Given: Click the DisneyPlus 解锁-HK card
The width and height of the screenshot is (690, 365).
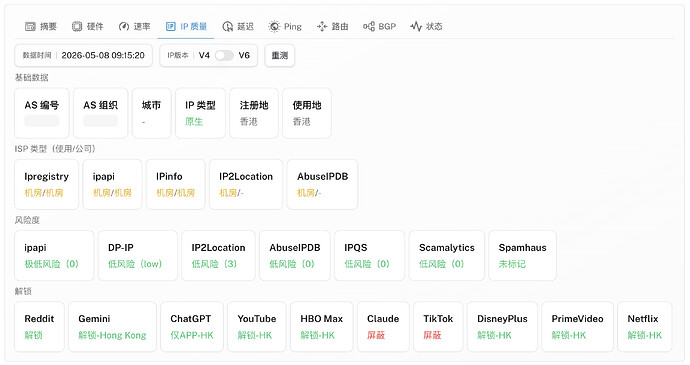Looking at the screenshot, I should click(x=502, y=327).
